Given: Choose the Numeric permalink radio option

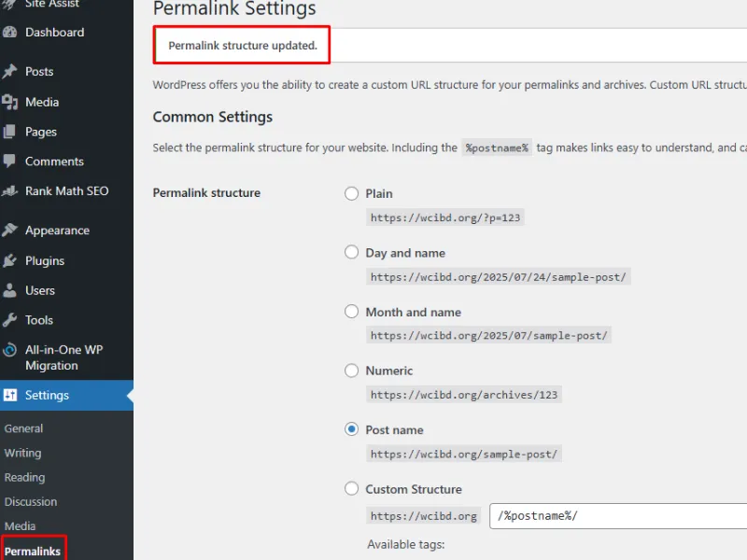Looking at the screenshot, I should click(x=352, y=371).
